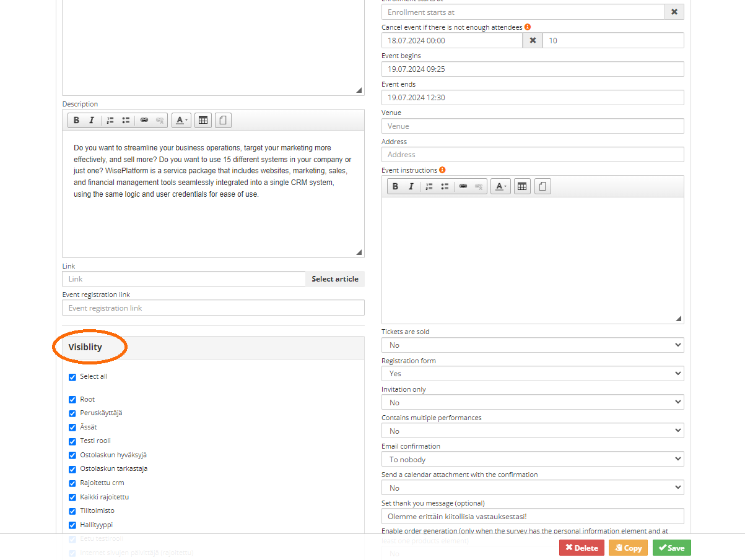Remove link in Event instructions editor
The height and width of the screenshot is (560, 745).
coord(479,186)
